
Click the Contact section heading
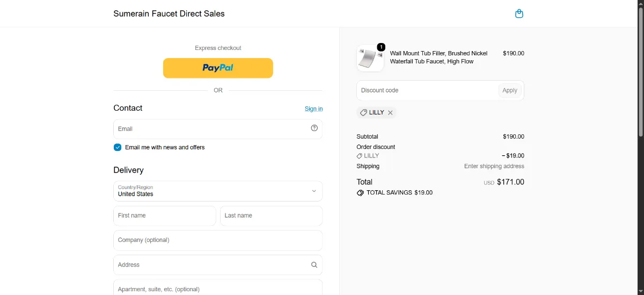pyautogui.click(x=128, y=108)
